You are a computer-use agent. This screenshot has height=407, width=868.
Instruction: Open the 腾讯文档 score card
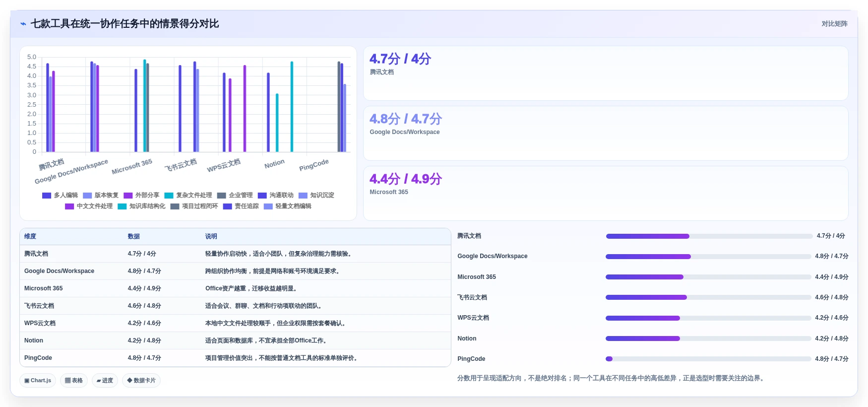coord(606,73)
